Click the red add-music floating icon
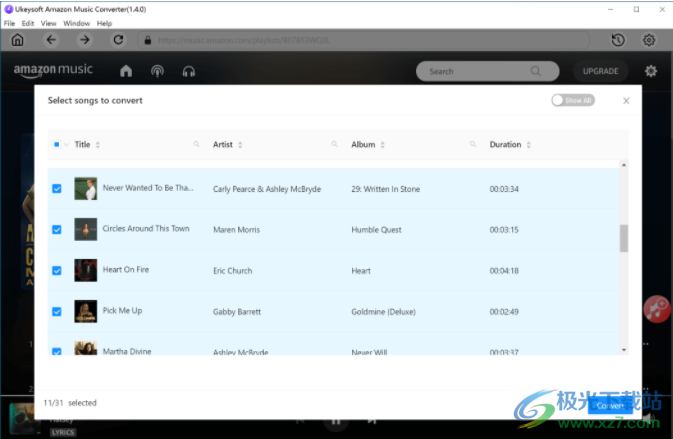Screen dimensions: 673x439 pos(657,309)
